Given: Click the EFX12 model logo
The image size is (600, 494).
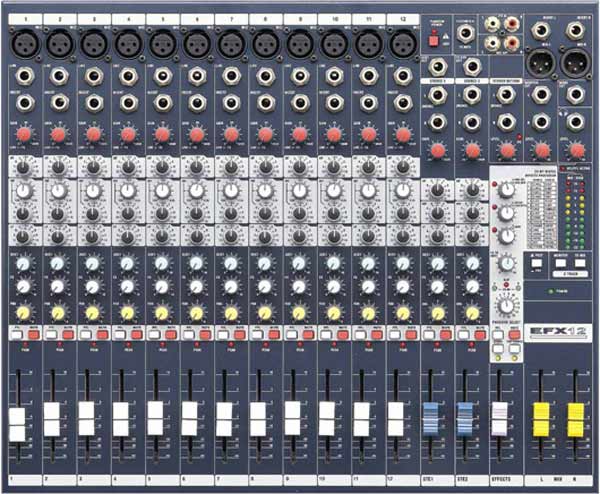Looking at the screenshot, I should coord(558,331).
